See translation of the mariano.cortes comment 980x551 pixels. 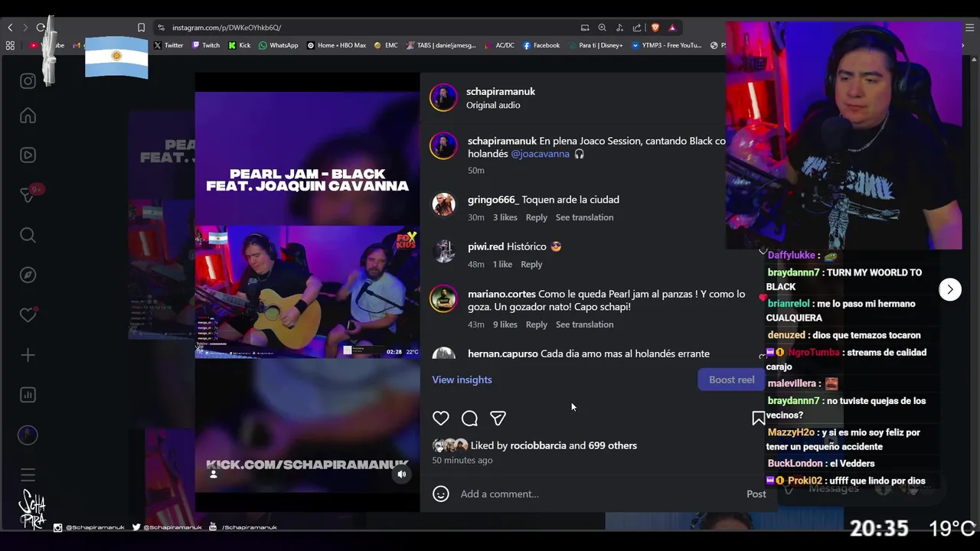coord(584,324)
